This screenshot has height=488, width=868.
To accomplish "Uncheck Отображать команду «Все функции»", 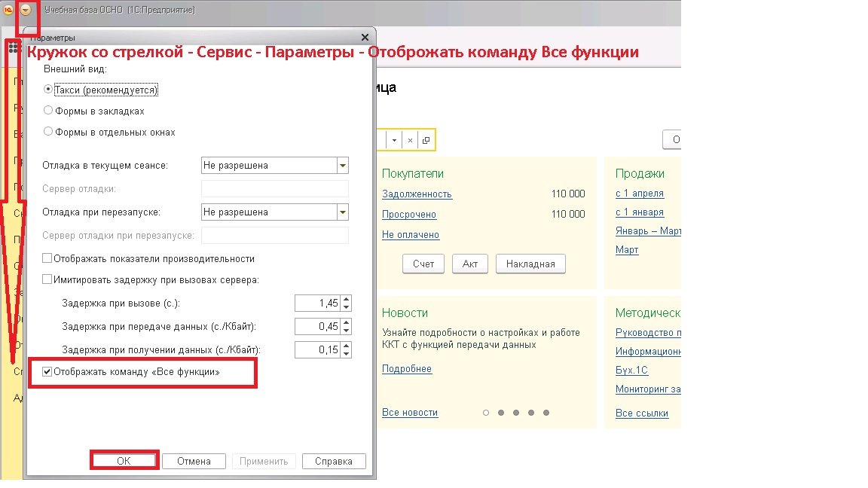I will tap(47, 372).
